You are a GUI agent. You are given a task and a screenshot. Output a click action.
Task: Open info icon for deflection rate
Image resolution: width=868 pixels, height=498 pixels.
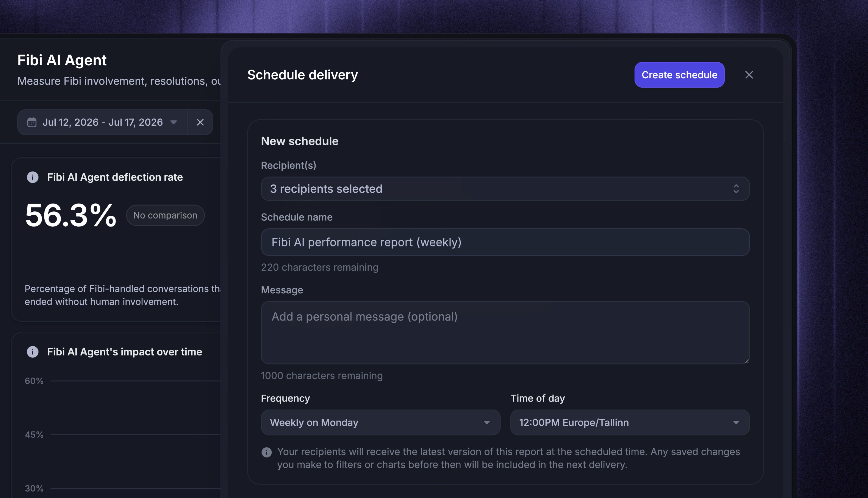pos(32,177)
